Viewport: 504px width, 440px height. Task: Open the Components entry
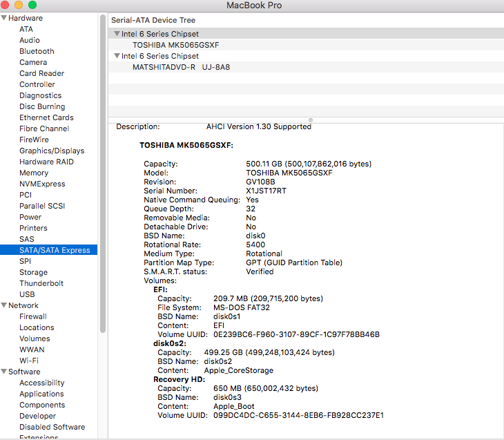[x=42, y=405]
